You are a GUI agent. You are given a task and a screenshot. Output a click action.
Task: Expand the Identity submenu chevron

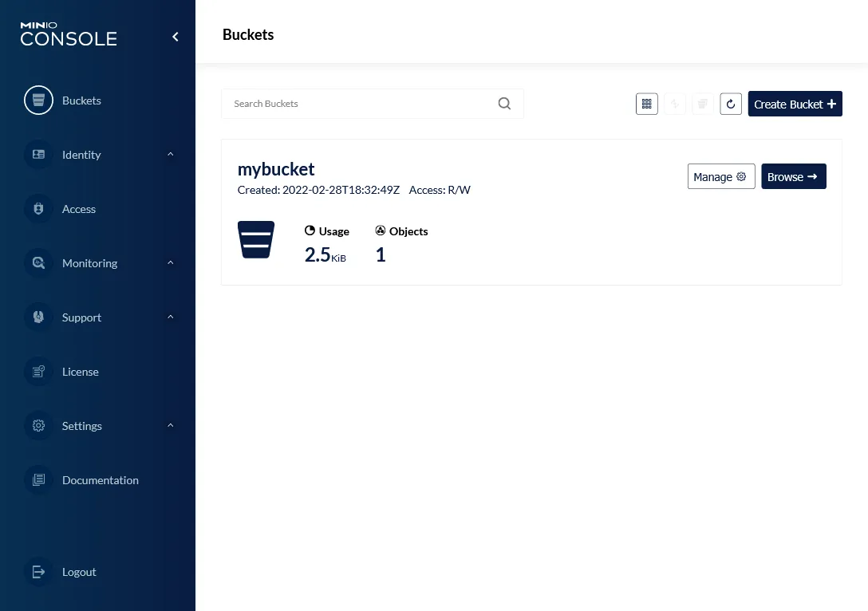pos(170,155)
